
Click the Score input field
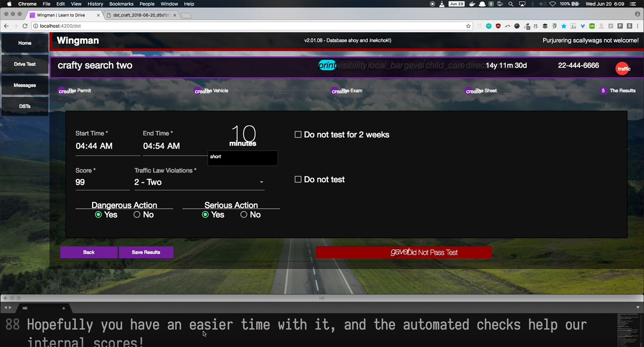click(102, 182)
